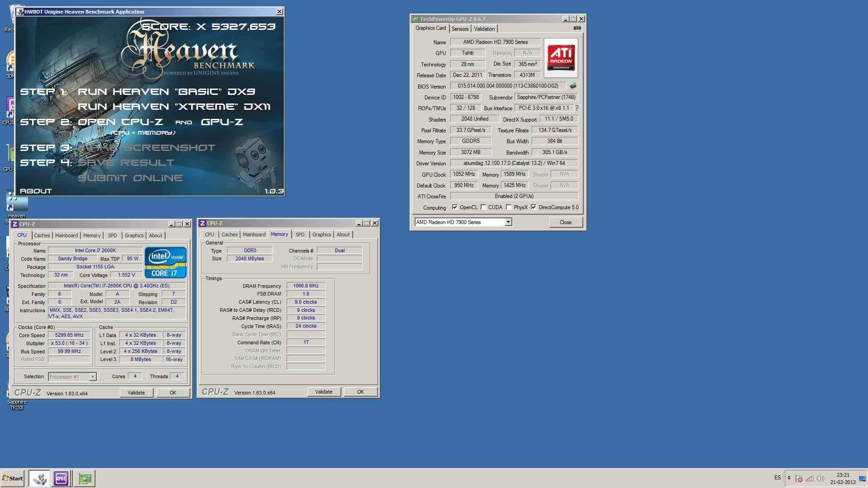Open Mainboard tab in left CPU-Z window

pyautogui.click(x=66, y=235)
